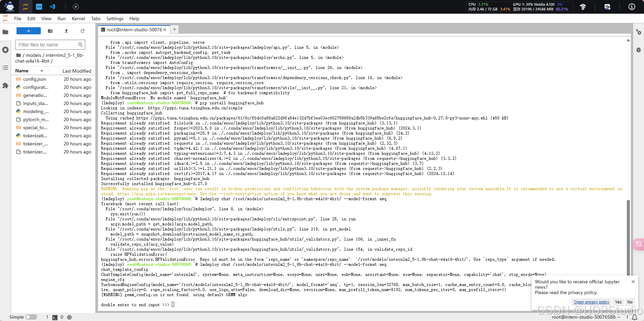Sort files by Name column
The width and height of the screenshot is (644, 321).
(22, 71)
